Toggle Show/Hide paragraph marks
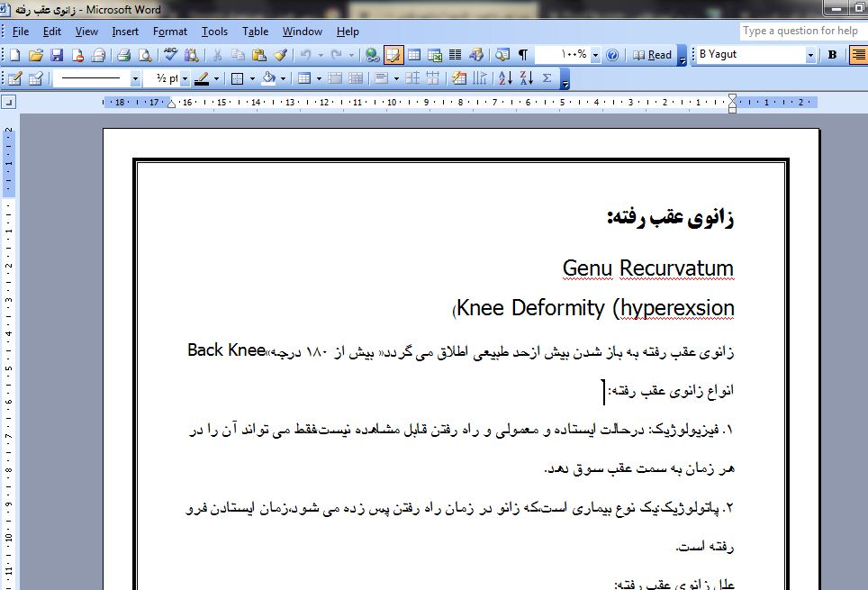Screen dimensions: 868x590 522,55
